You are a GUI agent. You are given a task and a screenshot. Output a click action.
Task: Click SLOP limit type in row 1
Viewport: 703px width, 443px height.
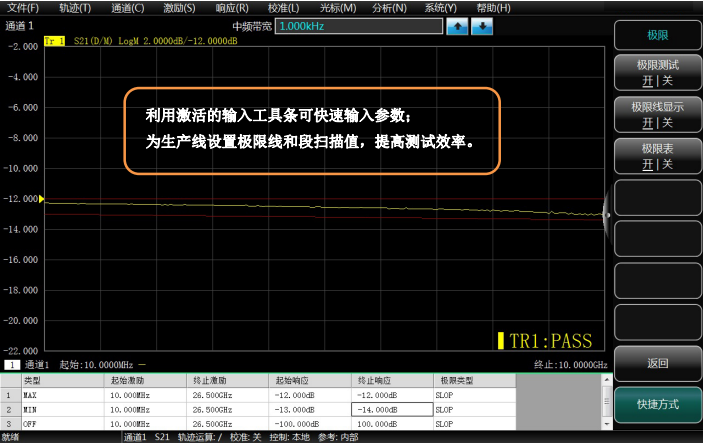click(x=475, y=395)
